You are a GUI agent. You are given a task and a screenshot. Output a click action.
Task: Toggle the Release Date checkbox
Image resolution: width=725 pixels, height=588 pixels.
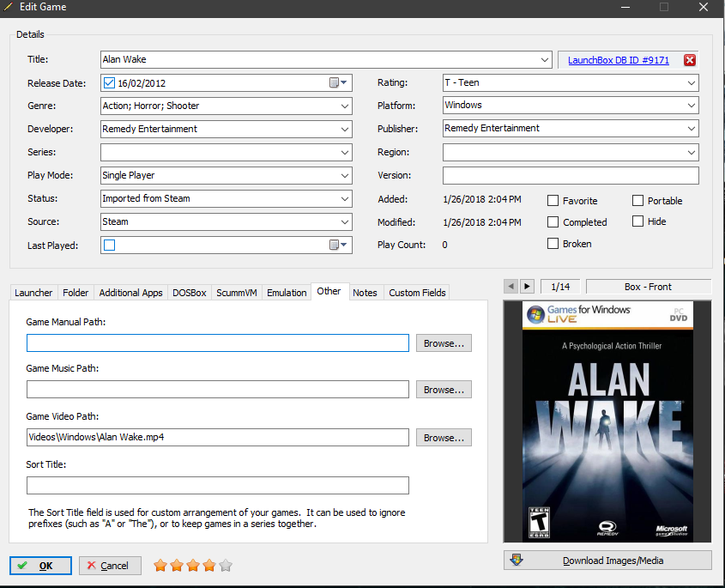point(109,82)
